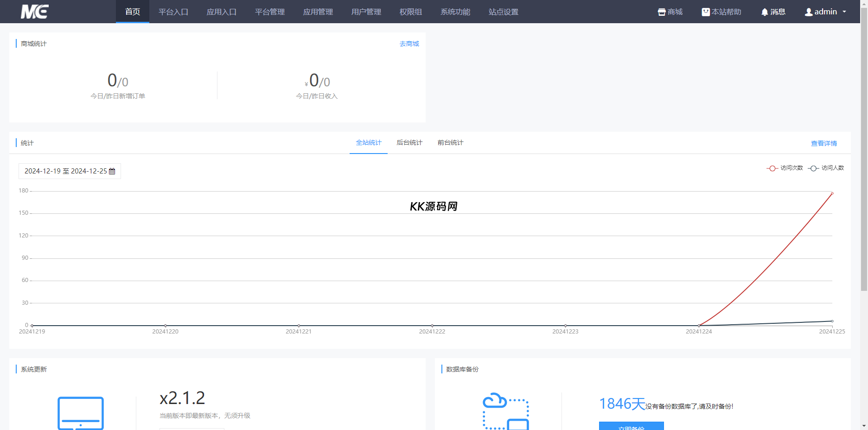This screenshot has height=430, width=868.
Task: Open the 应用入口 menu
Action: (x=222, y=12)
